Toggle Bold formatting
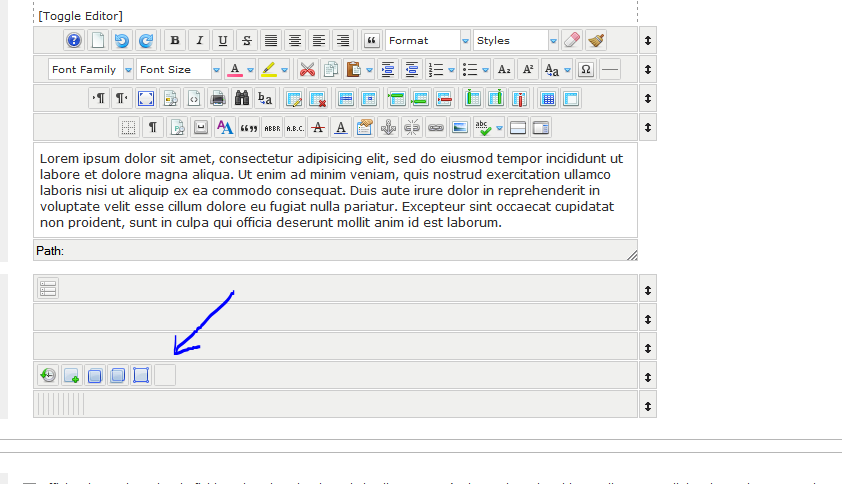Screen dimensions: 842x484 point(175,41)
